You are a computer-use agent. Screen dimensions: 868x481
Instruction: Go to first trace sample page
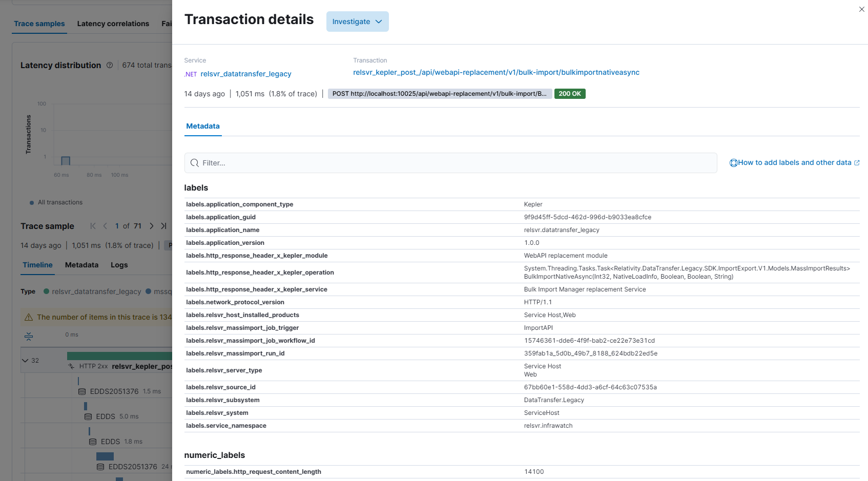click(x=93, y=226)
